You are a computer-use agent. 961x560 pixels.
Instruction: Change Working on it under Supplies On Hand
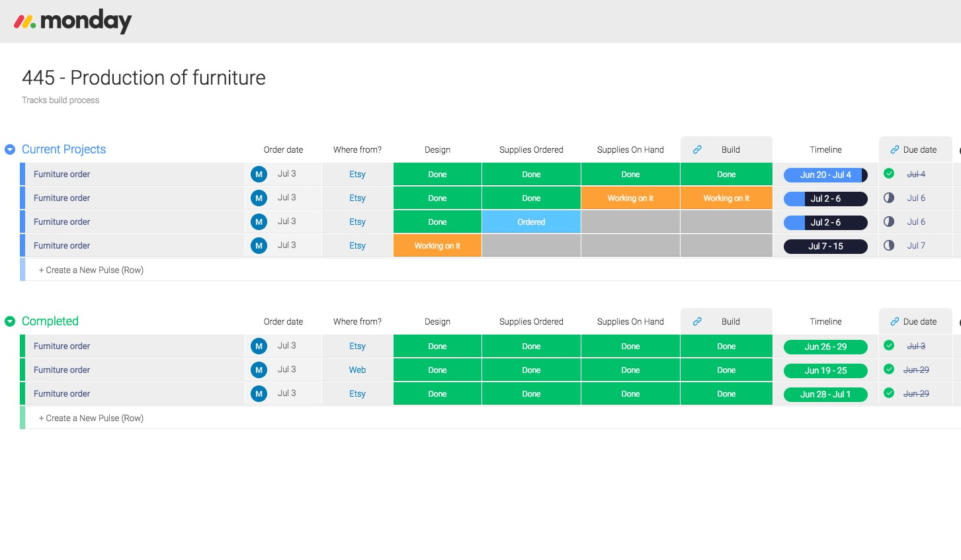click(630, 198)
